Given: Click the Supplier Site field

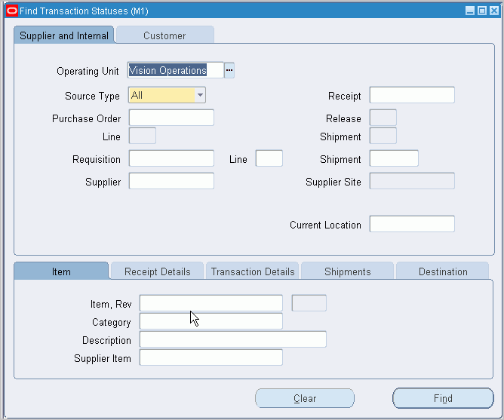Looking at the screenshot, I should (412, 181).
